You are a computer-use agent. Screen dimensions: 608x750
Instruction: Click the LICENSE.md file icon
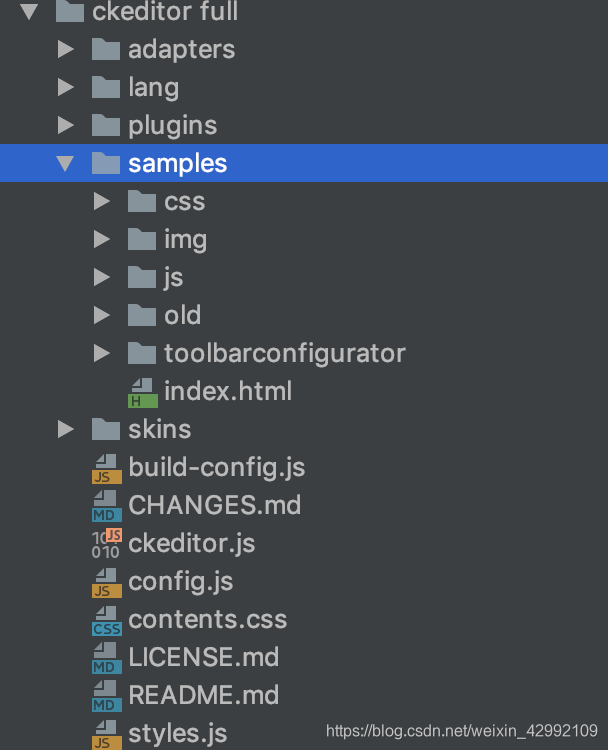coord(107,658)
